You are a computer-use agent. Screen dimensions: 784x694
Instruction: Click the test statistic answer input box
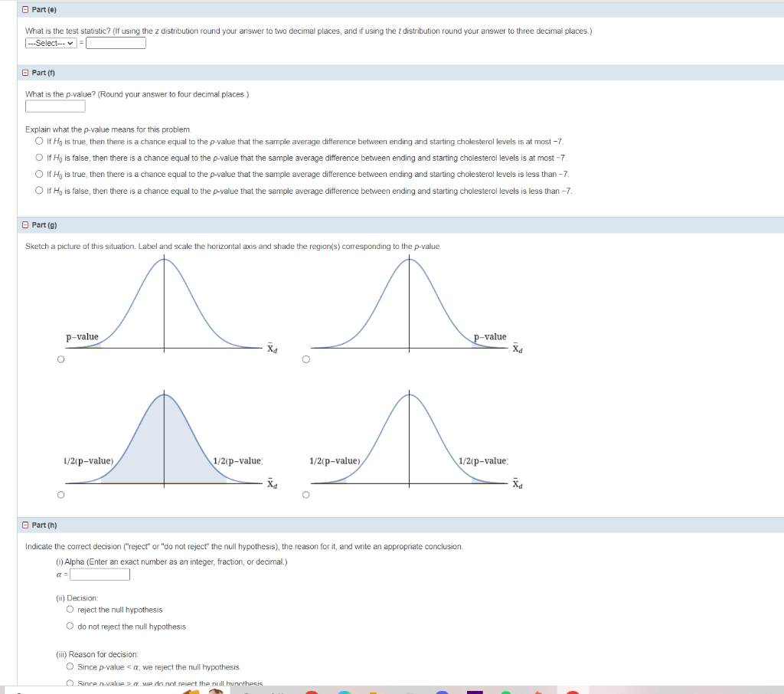click(115, 43)
